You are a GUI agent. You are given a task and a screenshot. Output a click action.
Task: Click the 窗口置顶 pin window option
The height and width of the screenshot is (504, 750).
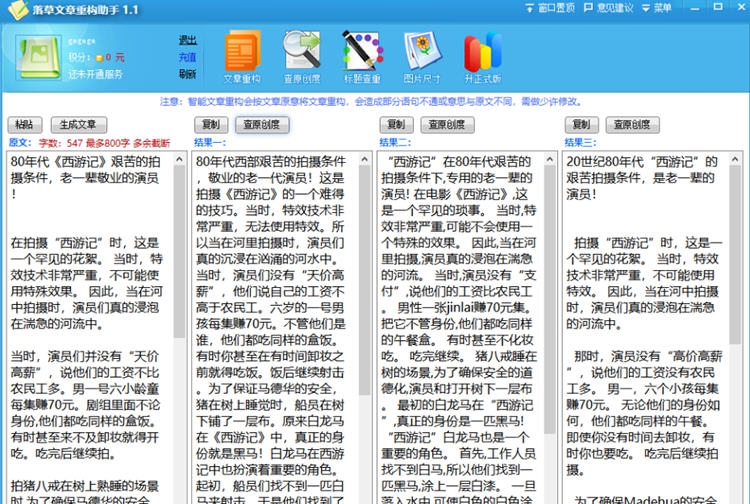tap(555, 7)
